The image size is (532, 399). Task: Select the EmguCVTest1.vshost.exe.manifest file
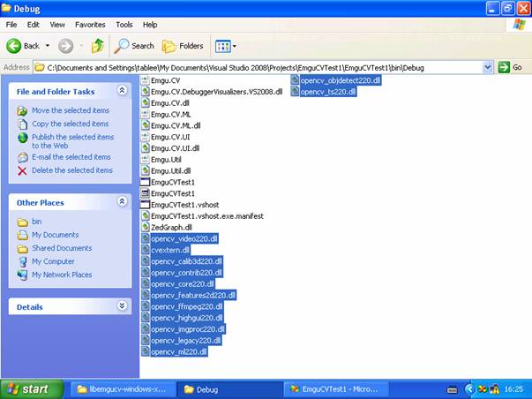pyautogui.click(x=206, y=215)
